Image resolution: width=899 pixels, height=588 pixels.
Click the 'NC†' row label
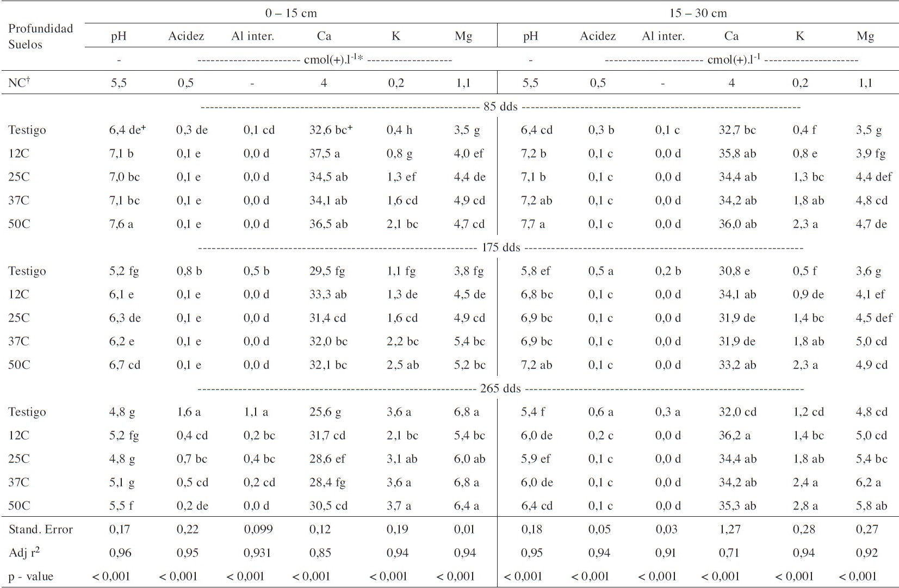20,83
